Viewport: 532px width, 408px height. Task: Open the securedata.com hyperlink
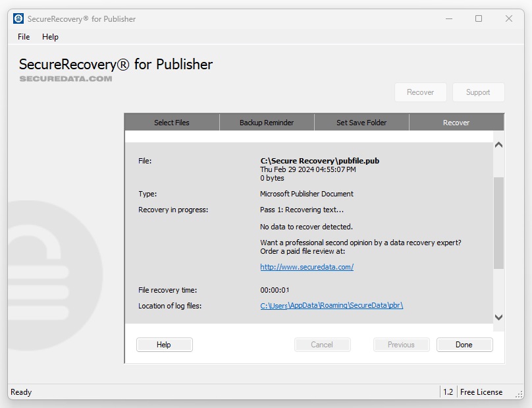coord(307,267)
